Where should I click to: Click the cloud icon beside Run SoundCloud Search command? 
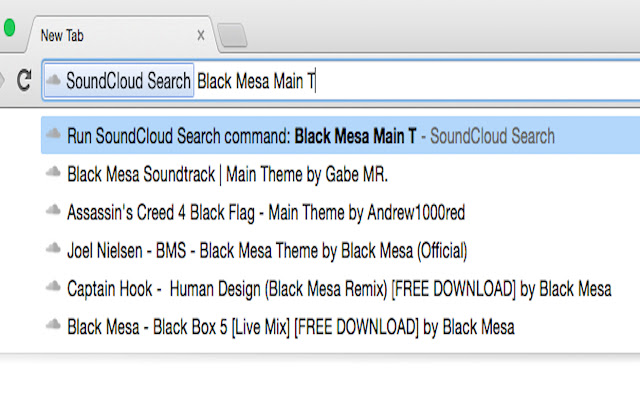[53, 135]
